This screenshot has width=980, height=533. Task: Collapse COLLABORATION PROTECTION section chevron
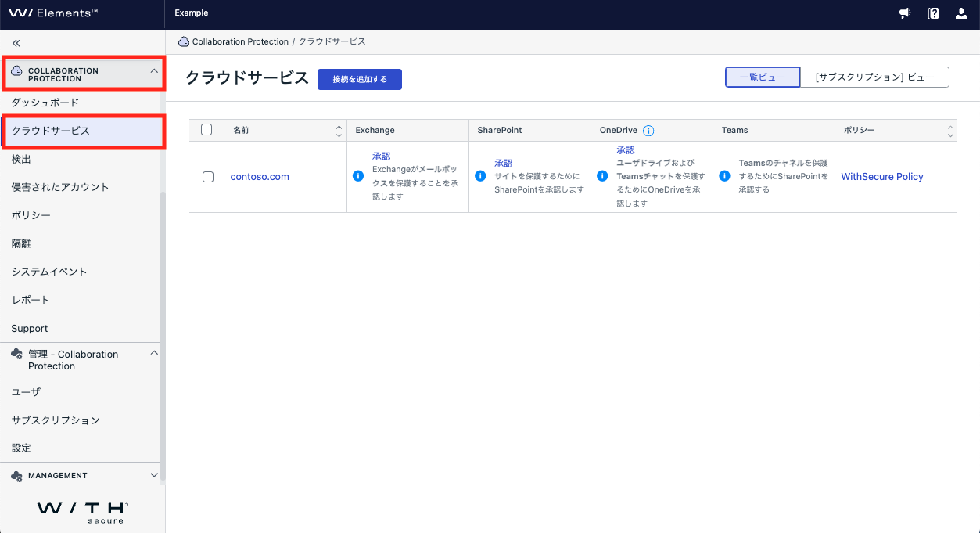[153, 71]
